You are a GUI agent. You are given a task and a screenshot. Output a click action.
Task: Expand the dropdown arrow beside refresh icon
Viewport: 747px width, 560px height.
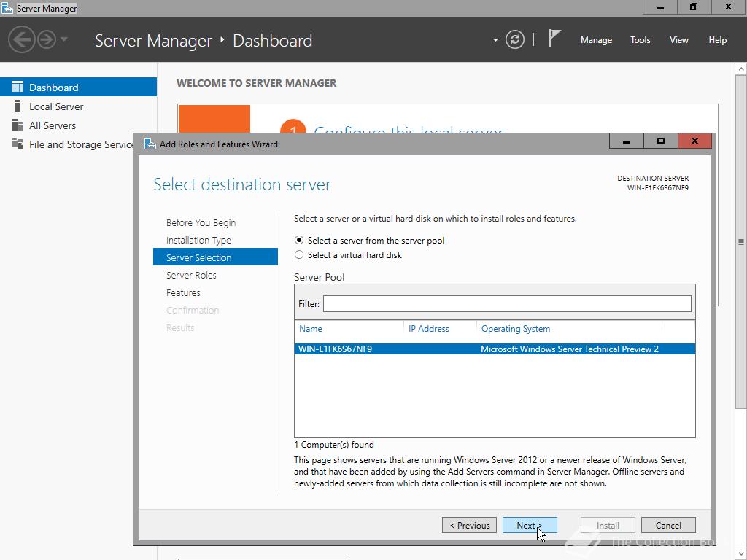[495, 40]
